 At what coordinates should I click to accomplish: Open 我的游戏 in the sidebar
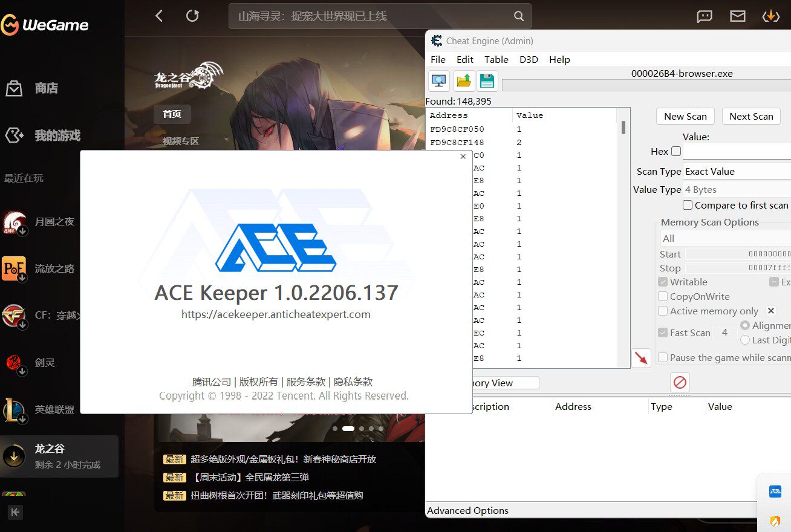(42, 135)
